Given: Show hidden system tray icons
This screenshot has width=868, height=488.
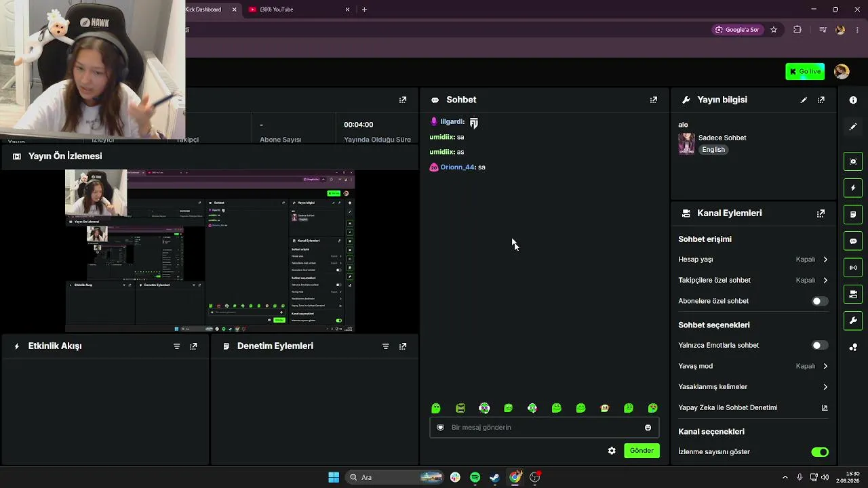Looking at the screenshot, I should pyautogui.click(x=785, y=477).
